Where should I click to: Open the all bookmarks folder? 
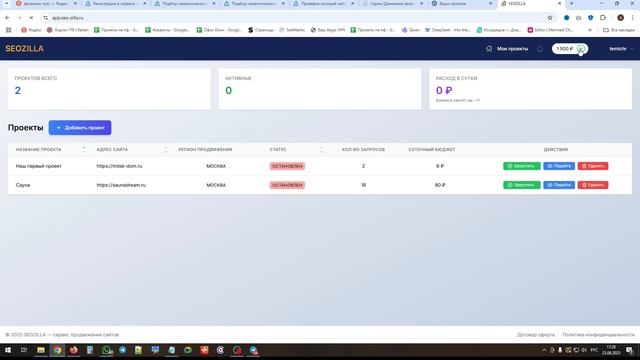(x=619, y=30)
